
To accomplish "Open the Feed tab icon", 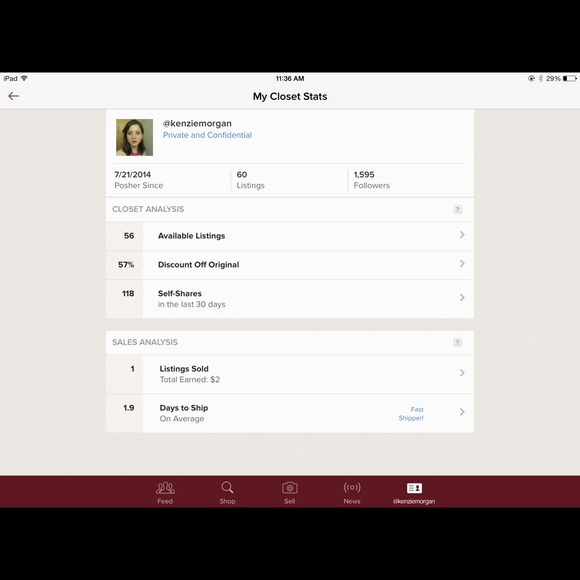I will 165,488.
